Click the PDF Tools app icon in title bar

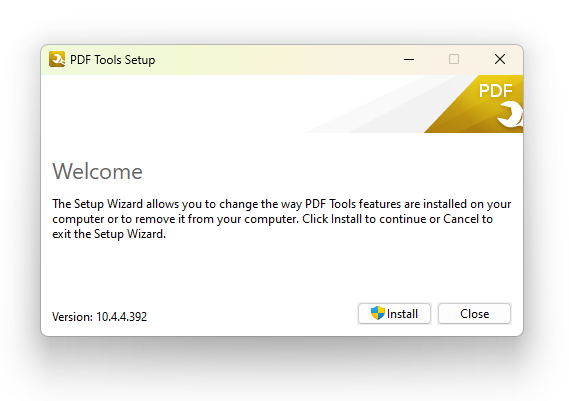coord(57,59)
